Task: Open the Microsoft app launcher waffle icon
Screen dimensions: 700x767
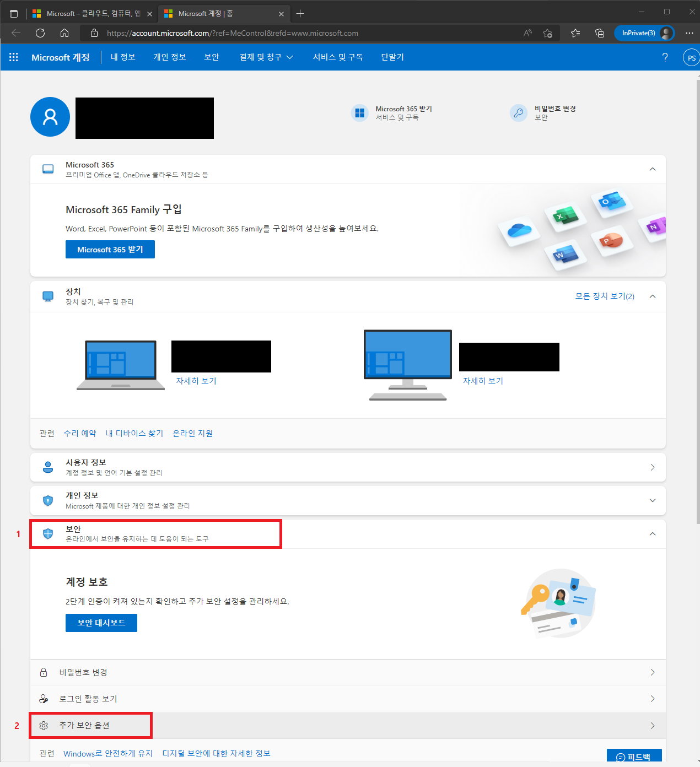Action: coord(14,57)
